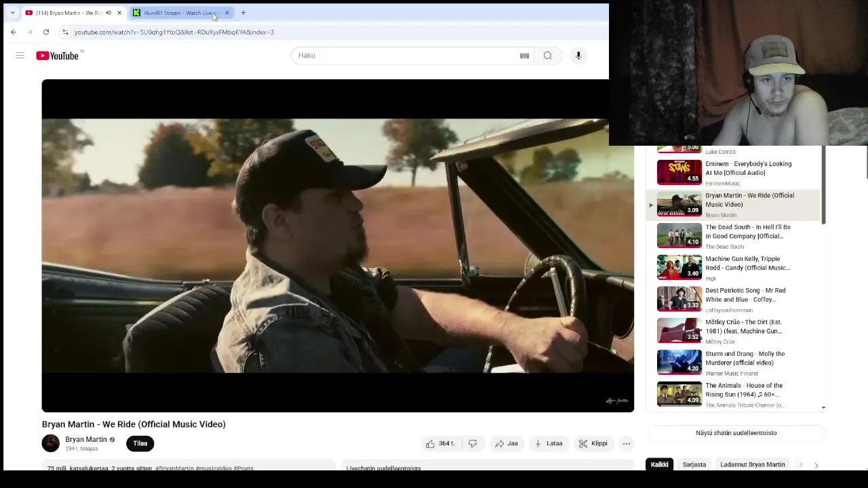Open the YouTube hamburger guide menu
Screen dimensions: 868x488
click(20, 56)
